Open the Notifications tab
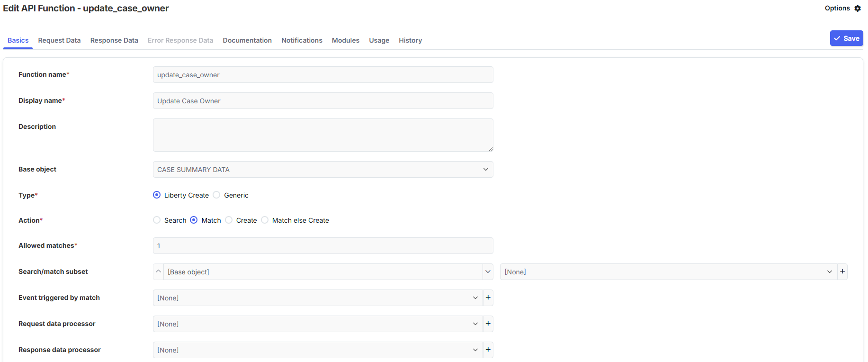This screenshot has width=868, height=362. pyautogui.click(x=302, y=40)
